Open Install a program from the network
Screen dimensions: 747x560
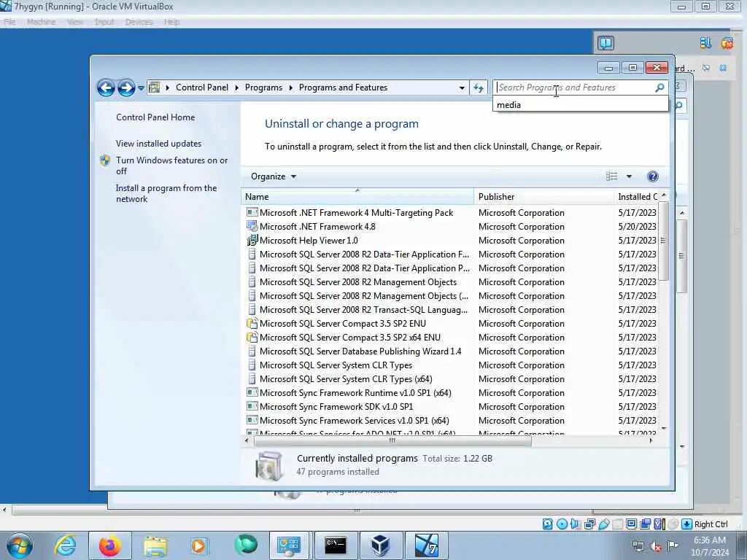point(166,193)
